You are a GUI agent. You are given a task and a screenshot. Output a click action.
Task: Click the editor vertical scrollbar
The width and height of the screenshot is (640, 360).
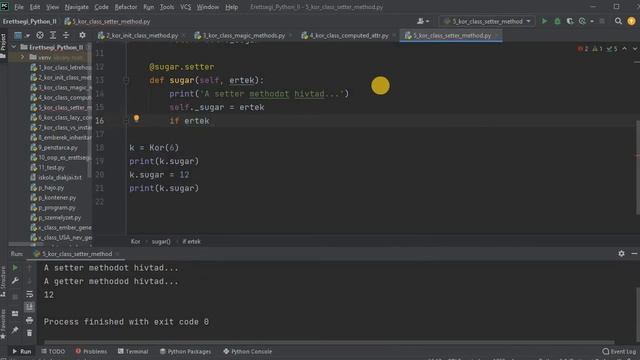[x=638, y=167]
